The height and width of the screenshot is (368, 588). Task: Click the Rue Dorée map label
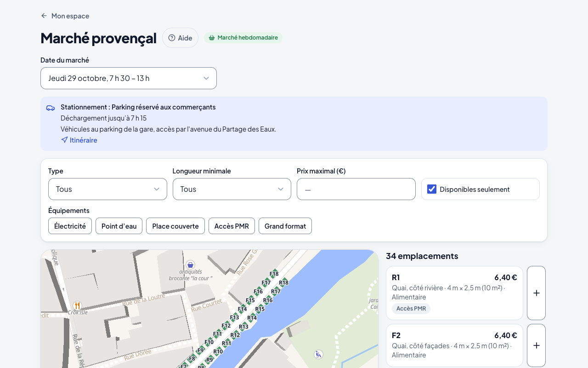click(x=137, y=354)
